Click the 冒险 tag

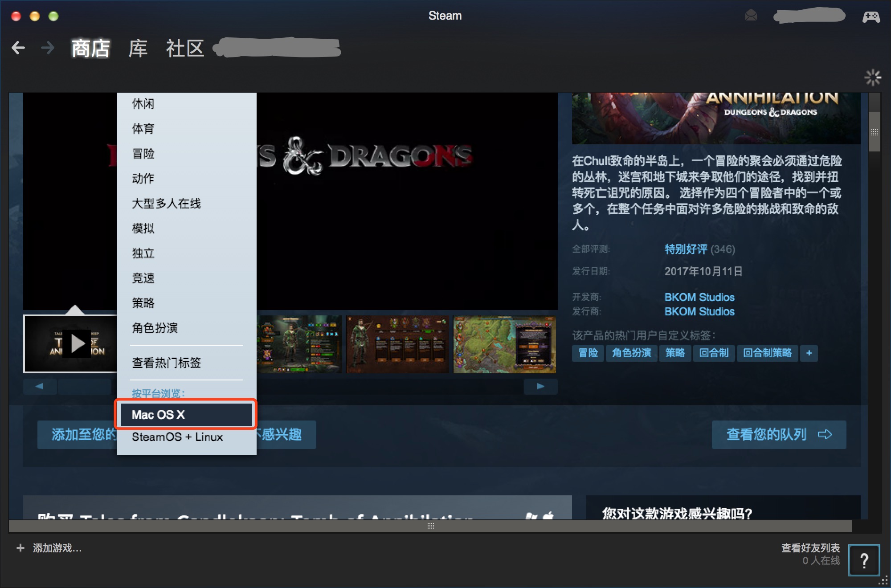click(588, 353)
